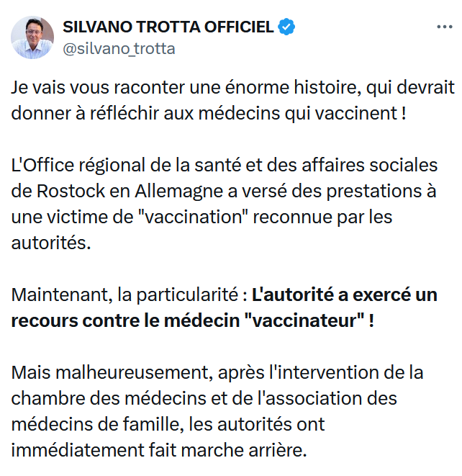
Task: Click the word "Rostock" in the post
Action: coord(71,191)
